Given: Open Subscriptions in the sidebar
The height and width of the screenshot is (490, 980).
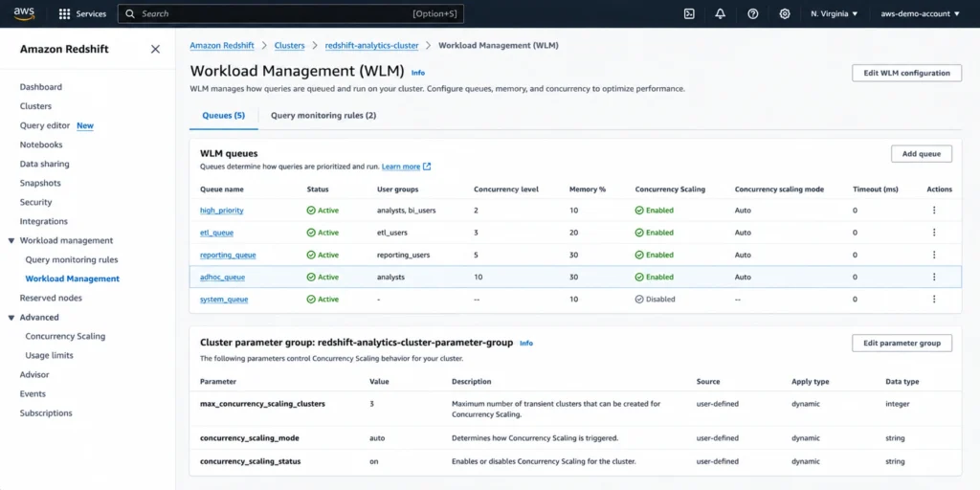Looking at the screenshot, I should point(46,413).
